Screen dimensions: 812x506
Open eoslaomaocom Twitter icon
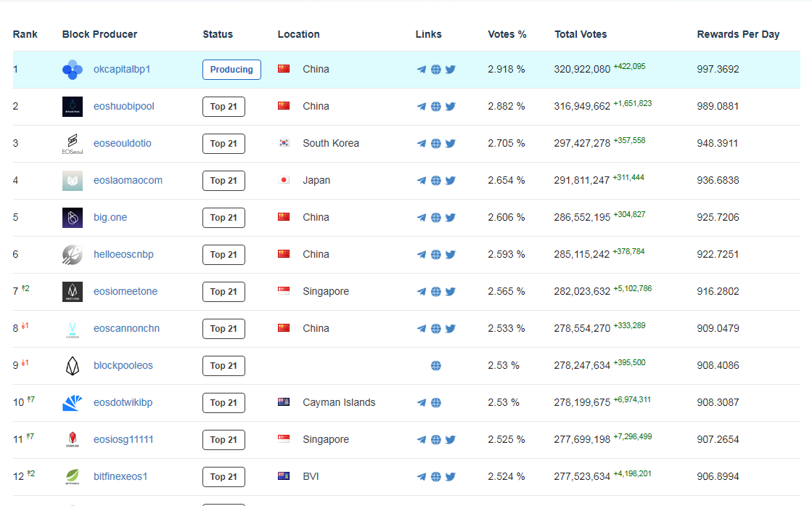(x=451, y=181)
